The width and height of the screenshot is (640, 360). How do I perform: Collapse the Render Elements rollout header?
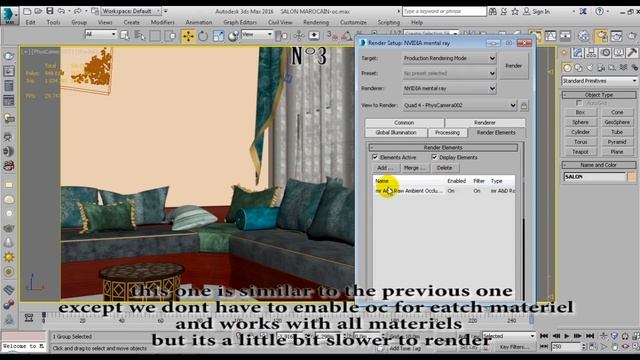point(443,147)
